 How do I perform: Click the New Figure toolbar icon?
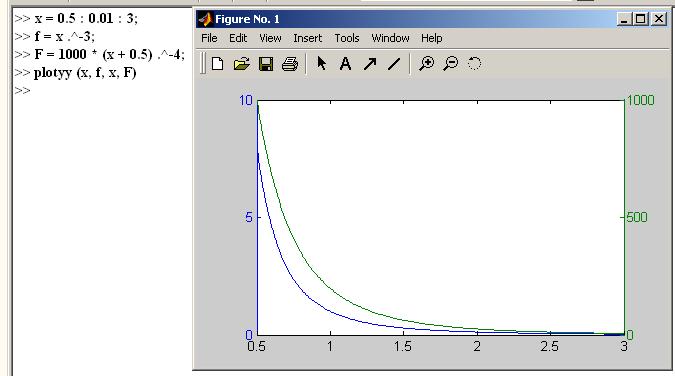(217, 64)
